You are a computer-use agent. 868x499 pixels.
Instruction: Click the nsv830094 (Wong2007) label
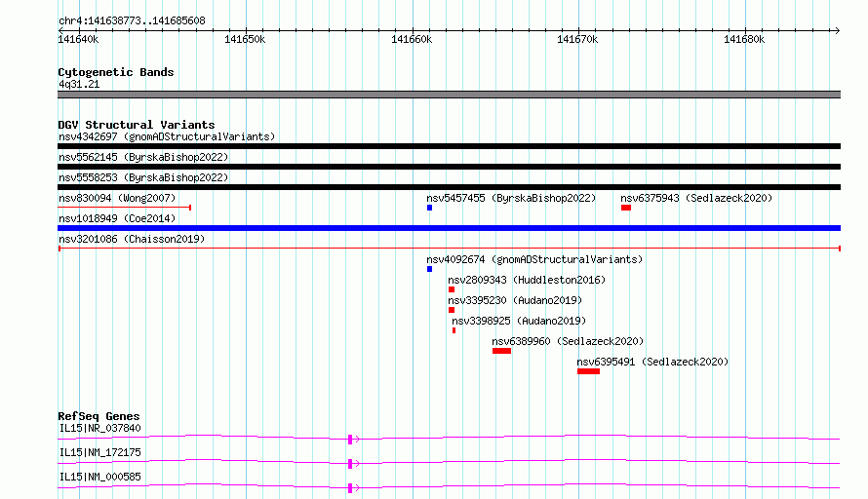(117, 198)
